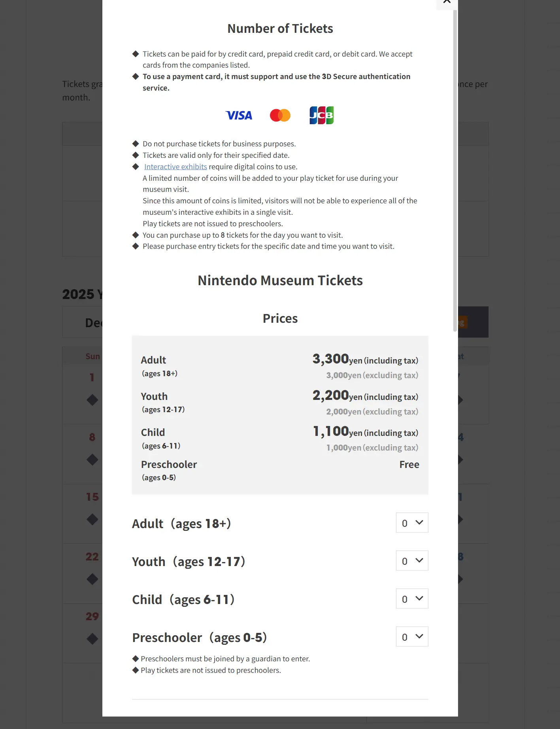Click the JCB card logo
Viewport: 560px width, 729px height.
pyautogui.click(x=321, y=115)
